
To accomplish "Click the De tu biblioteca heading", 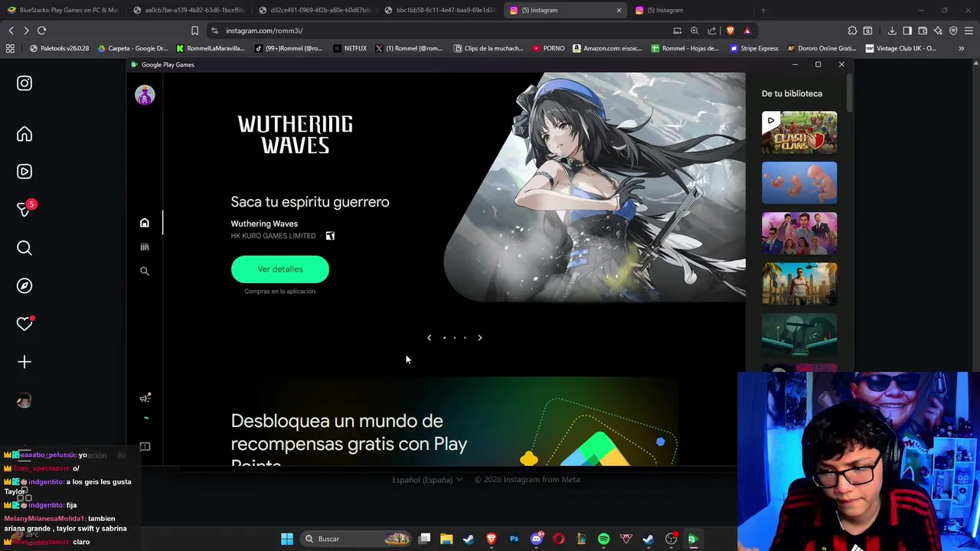I will click(792, 93).
